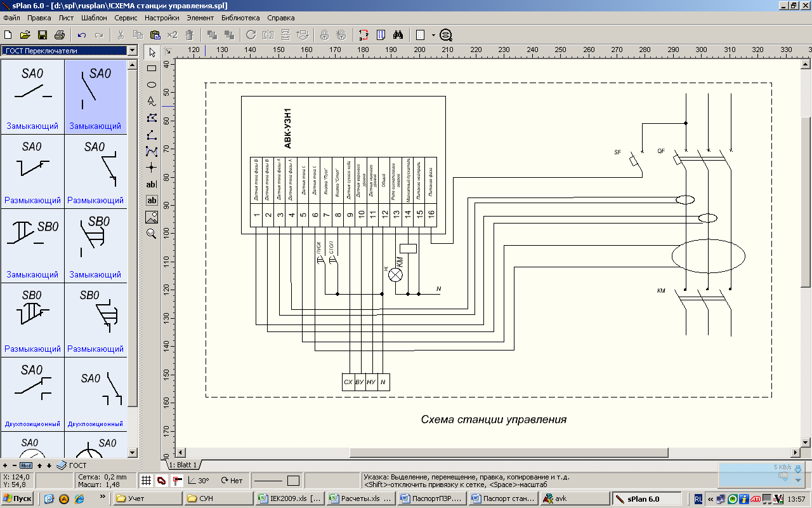The image size is (812, 508).
Task: Select the Bezier curve tool
Action: click(152, 151)
